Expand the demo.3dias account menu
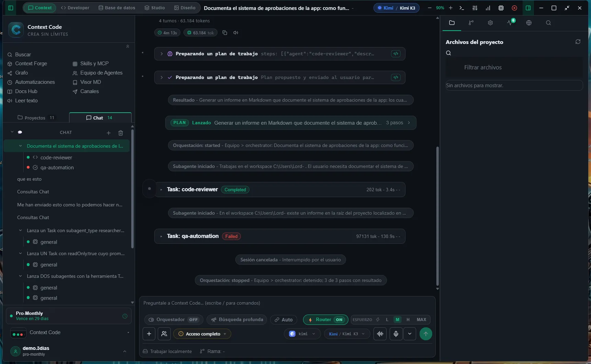Image resolution: width=591 pixels, height=364 pixels. coord(124,351)
